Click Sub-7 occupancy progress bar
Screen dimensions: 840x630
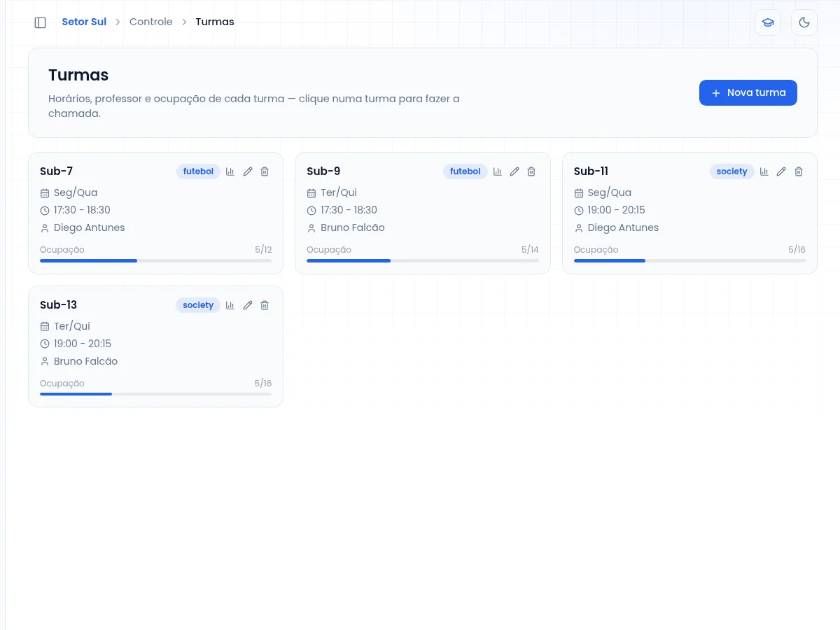[x=155, y=260]
